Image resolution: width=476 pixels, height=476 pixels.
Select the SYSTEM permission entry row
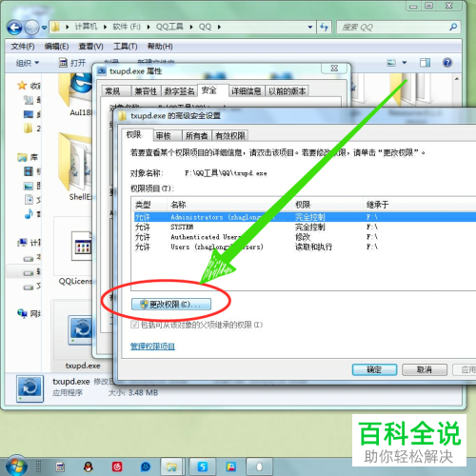pyautogui.click(x=305, y=227)
